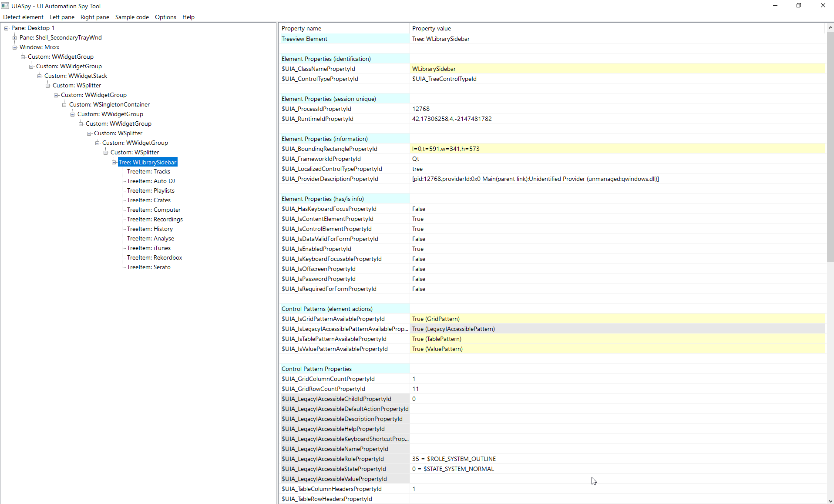
Task: Click the provider description value row
Action: 535,179
